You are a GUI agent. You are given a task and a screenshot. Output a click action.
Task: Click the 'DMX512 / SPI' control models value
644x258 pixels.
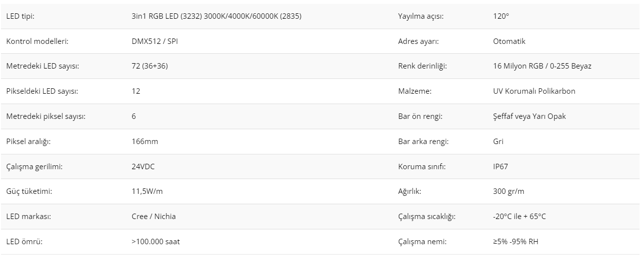click(154, 41)
